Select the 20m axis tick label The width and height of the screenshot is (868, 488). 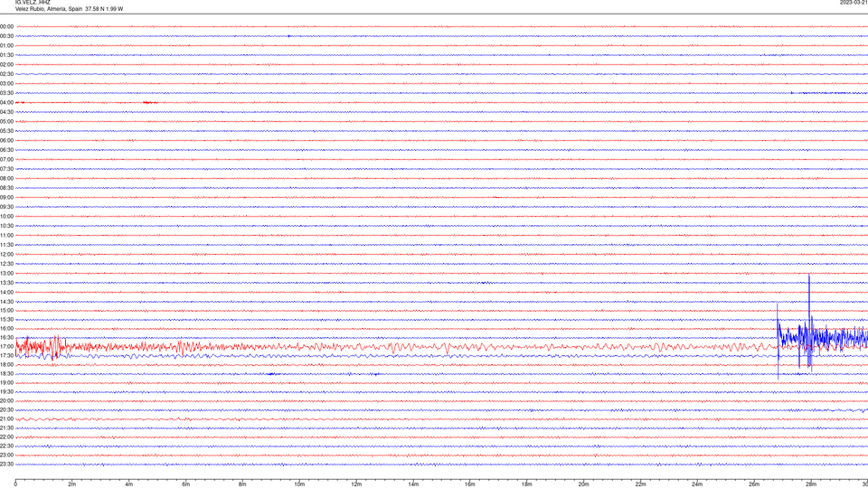click(x=583, y=484)
